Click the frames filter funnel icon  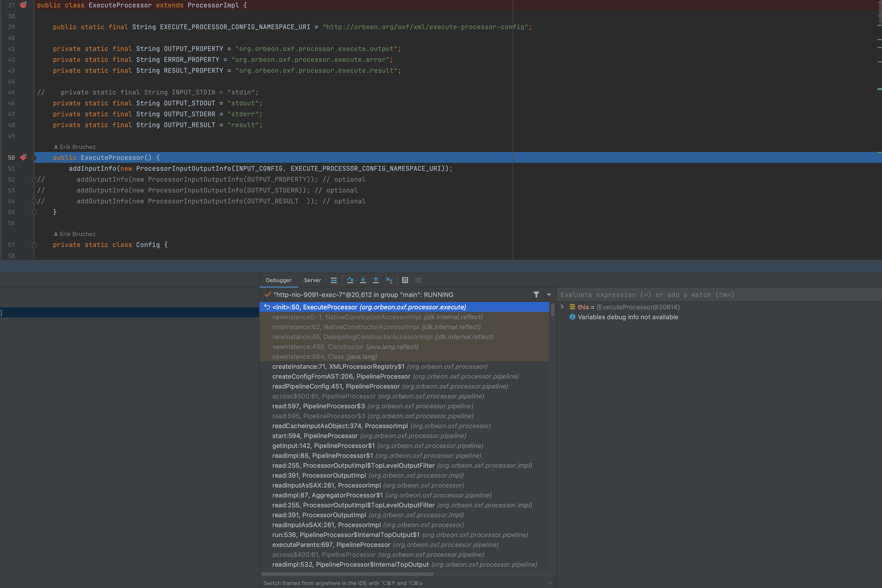click(536, 294)
